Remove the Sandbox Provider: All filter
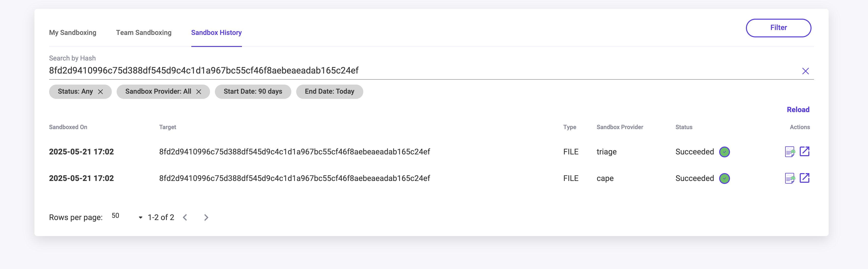This screenshot has width=868, height=269. [199, 92]
